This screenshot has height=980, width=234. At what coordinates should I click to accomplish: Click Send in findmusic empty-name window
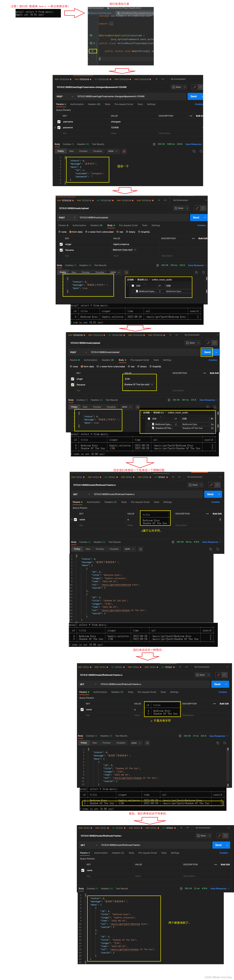click(x=218, y=845)
